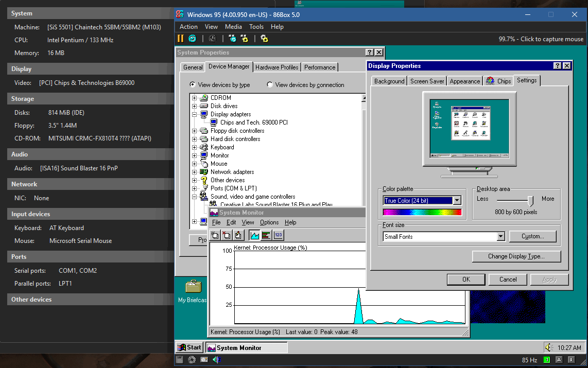
Task: Enable the line chart view toggle
Action: [254, 235]
